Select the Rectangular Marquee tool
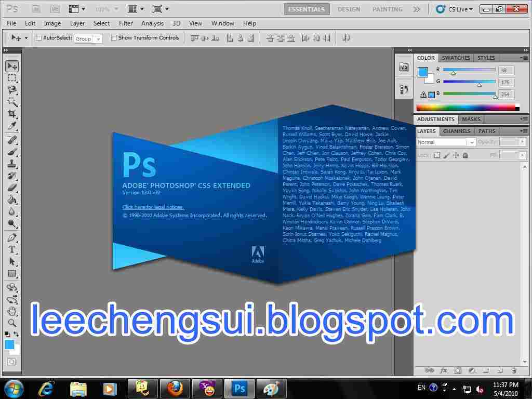 point(12,78)
